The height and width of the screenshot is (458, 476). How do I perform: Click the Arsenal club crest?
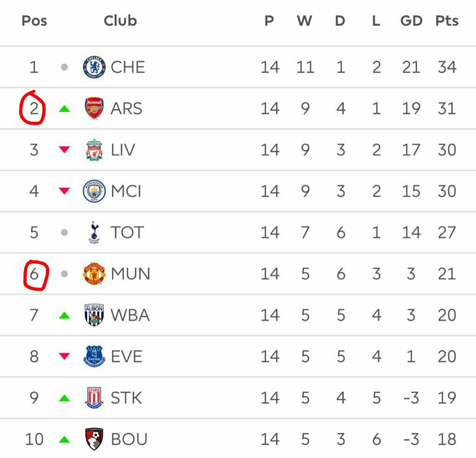94,108
